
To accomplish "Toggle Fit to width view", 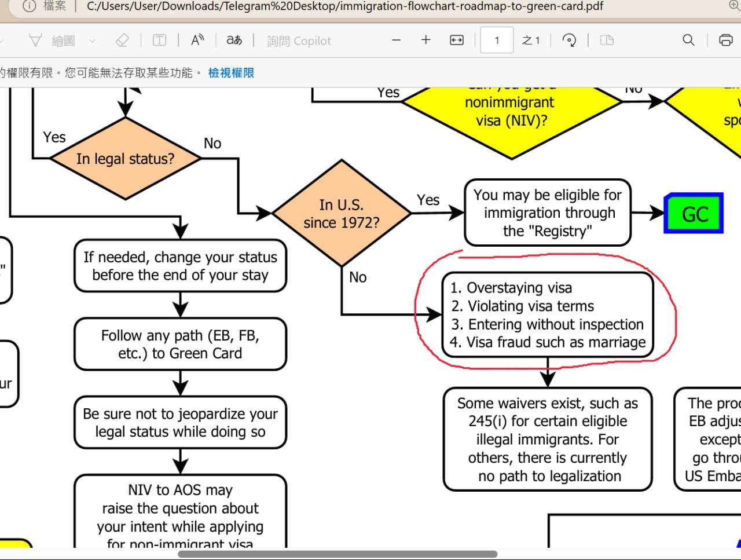I will pos(457,41).
